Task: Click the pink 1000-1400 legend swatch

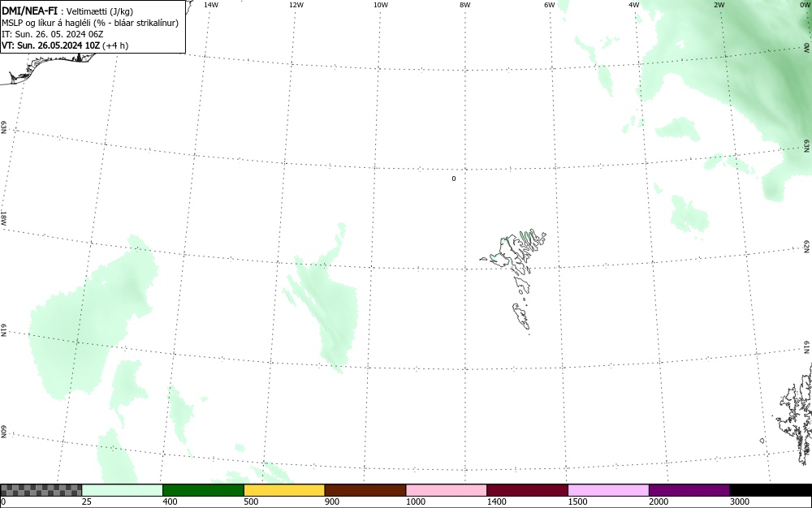Action: (447, 490)
